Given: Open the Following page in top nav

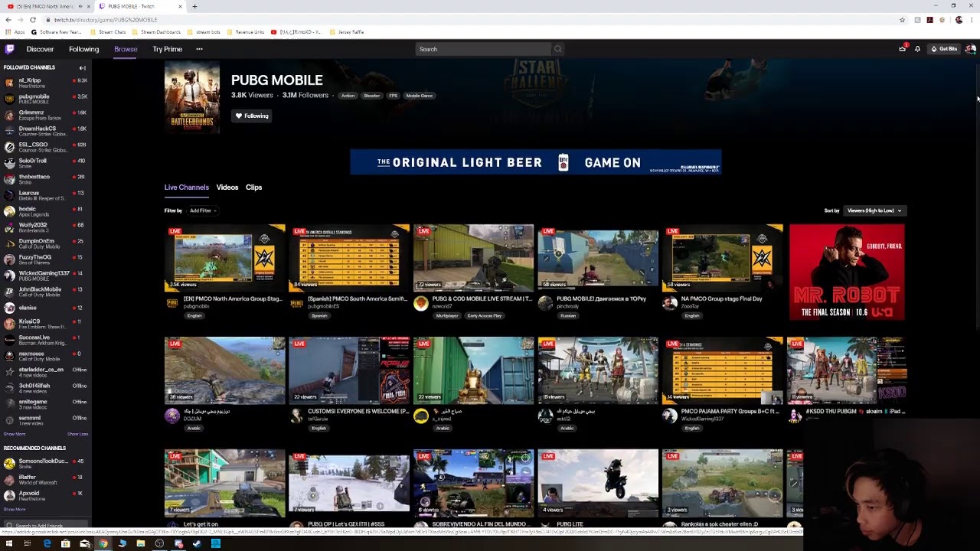Looking at the screenshot, I should pos(83,49).
